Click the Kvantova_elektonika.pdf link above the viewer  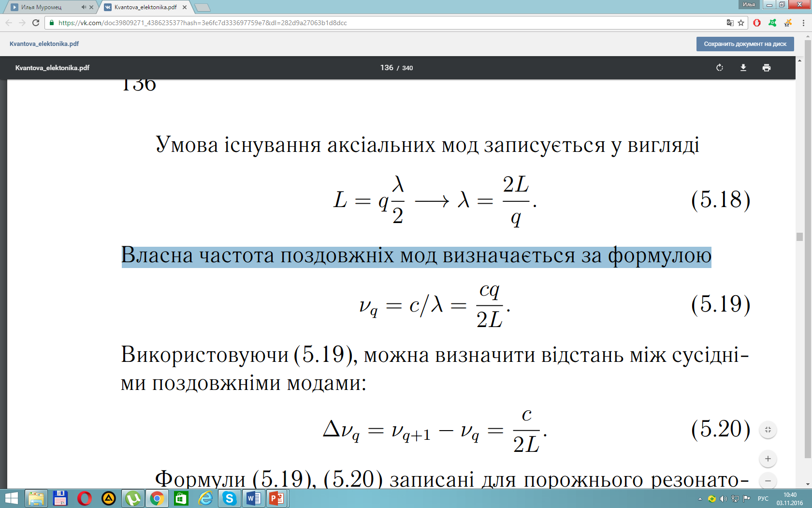44,44
